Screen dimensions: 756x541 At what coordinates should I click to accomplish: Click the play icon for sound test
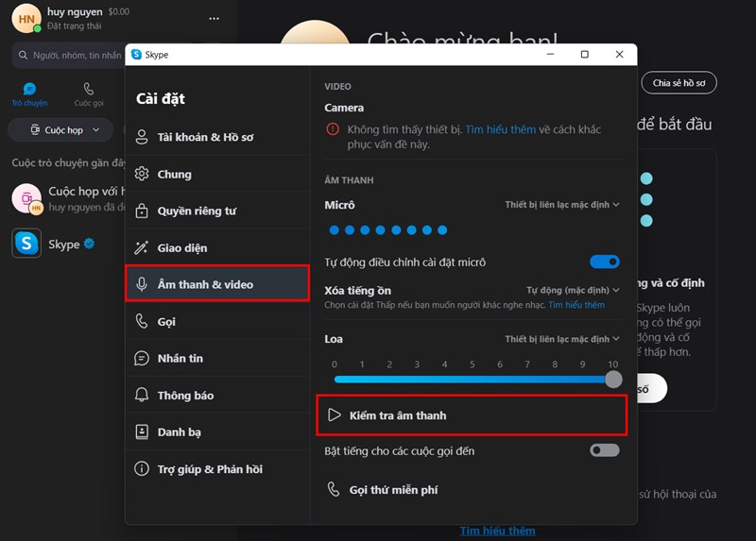(335, 414)
